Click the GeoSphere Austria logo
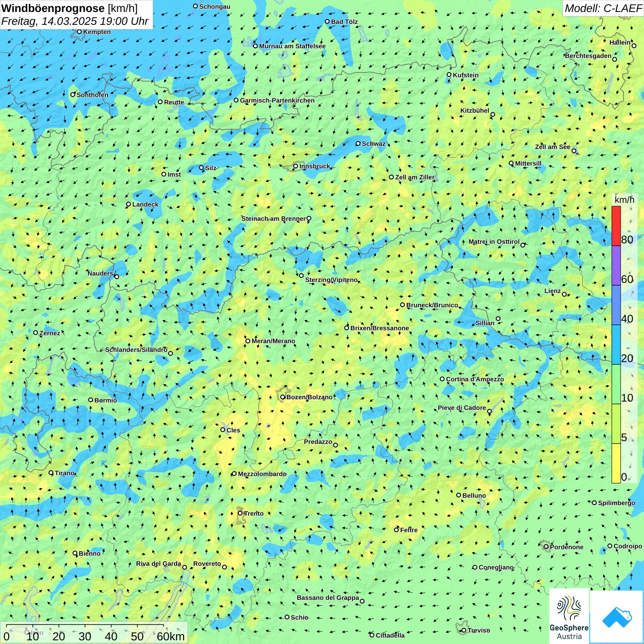This screenshot has height=644, width=644. pos(569,616)
